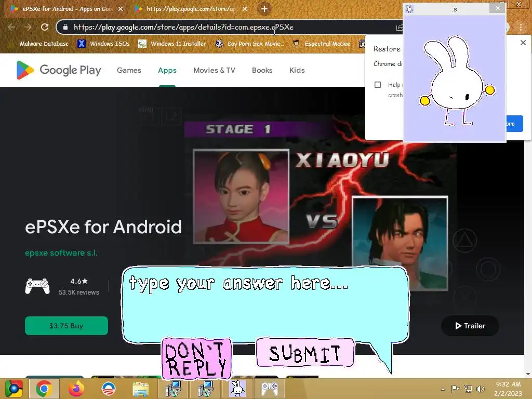The image size is (532, 399).
Task: Click the Google Play logo
Action: pos(59,70)
